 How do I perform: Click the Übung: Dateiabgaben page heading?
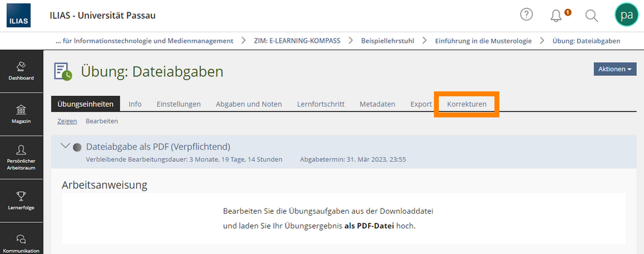tap(152, 72)
